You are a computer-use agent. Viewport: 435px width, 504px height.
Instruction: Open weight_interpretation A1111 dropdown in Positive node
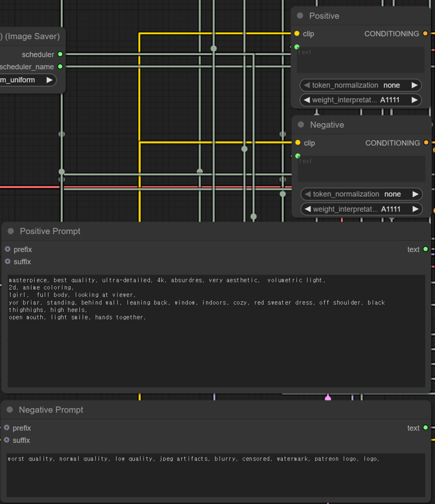pos(361,100)
